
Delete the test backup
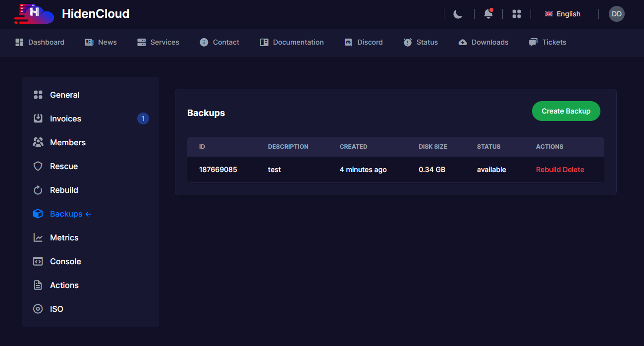click(574, 170)
